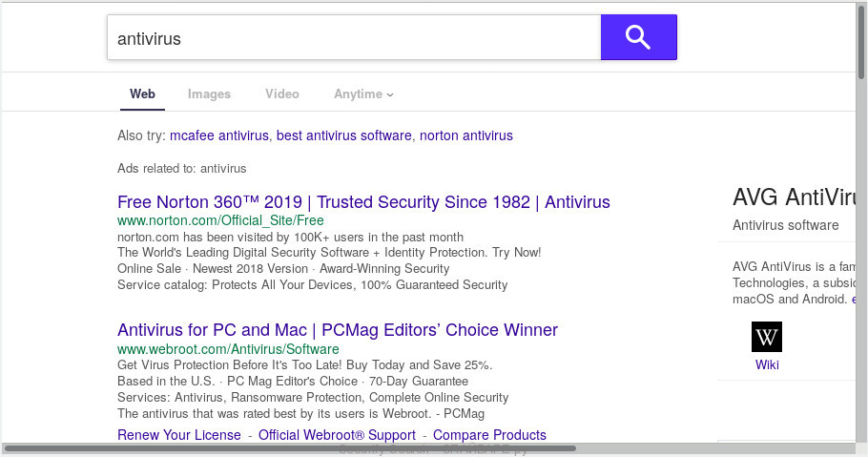Open the Wiki link under Wikipedia icon
The image size is (868, 457).
(767, 365)
